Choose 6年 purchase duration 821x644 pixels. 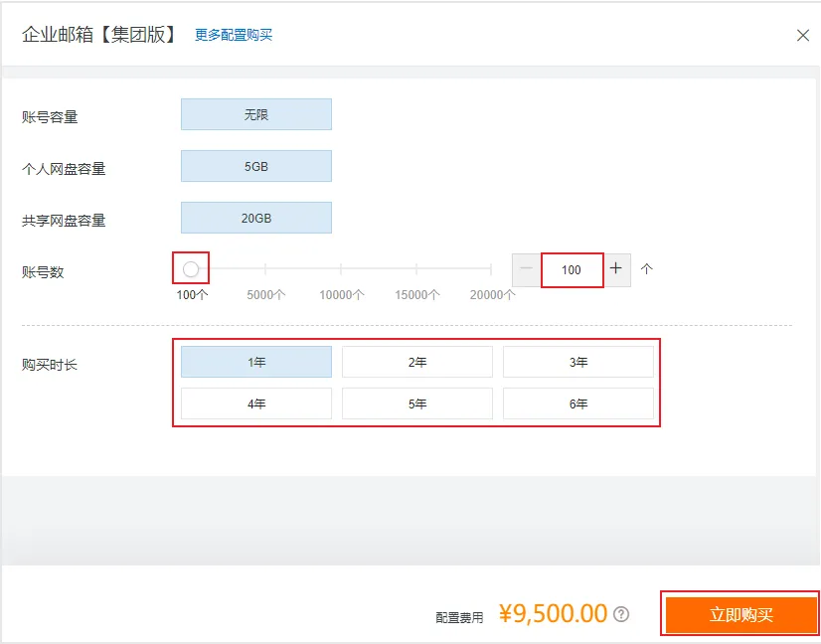tap(577, 402)
